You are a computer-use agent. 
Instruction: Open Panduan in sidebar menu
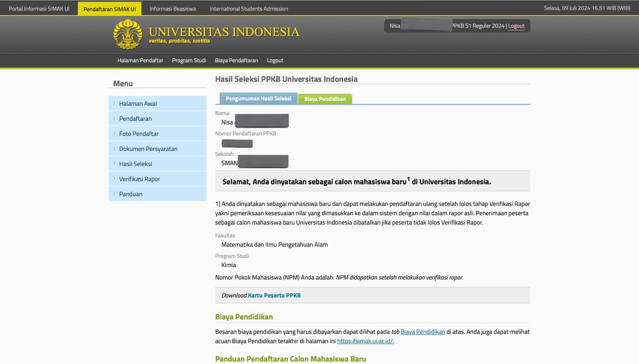(158, 194)
